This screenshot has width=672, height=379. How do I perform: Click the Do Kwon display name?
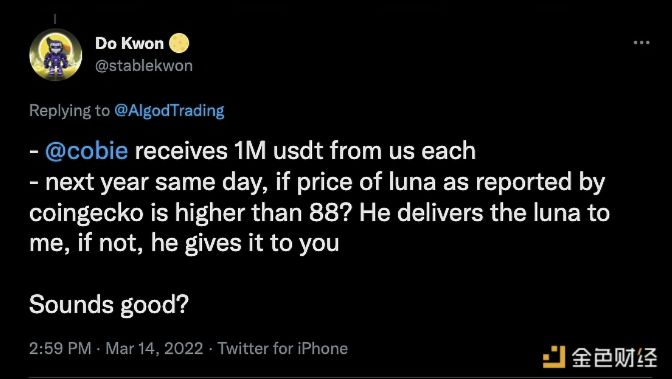(129, 43)
